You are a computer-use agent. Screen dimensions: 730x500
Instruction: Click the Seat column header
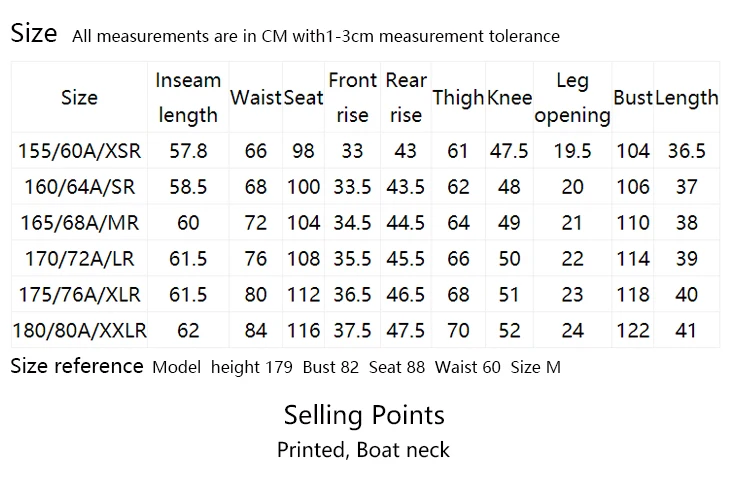(x=303, y=97)
